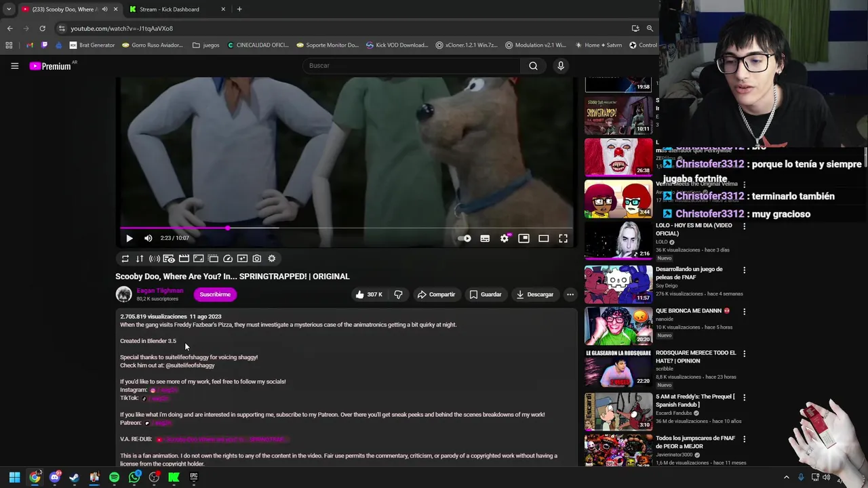Screen dimensions: 868x488
Task: Click the Descargar button
Action: [535, 294]
